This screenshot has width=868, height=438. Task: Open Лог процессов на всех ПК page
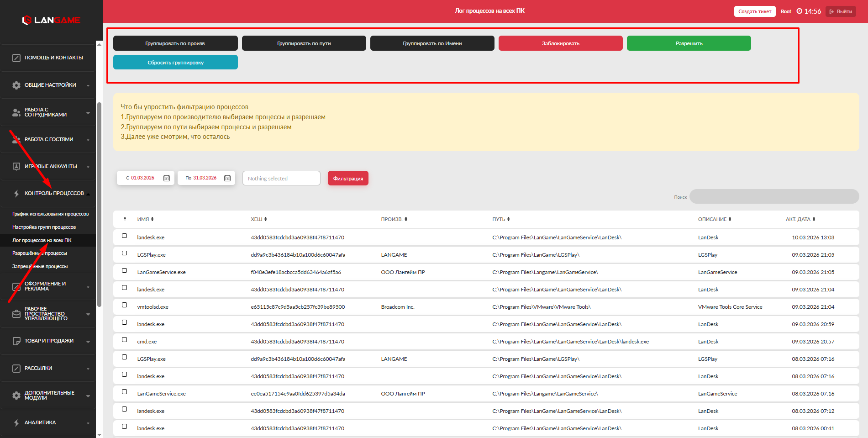point(42,240)
